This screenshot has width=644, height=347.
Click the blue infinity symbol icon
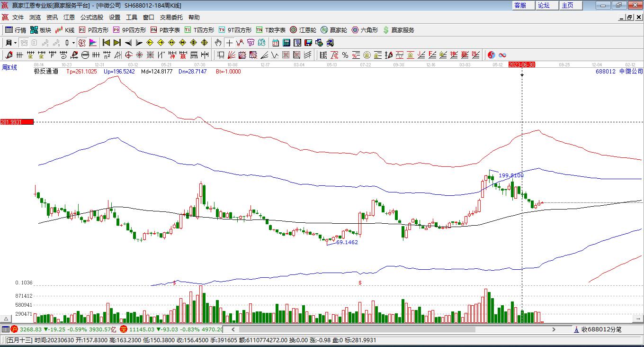pyautogui.click(x=502, y=55)
